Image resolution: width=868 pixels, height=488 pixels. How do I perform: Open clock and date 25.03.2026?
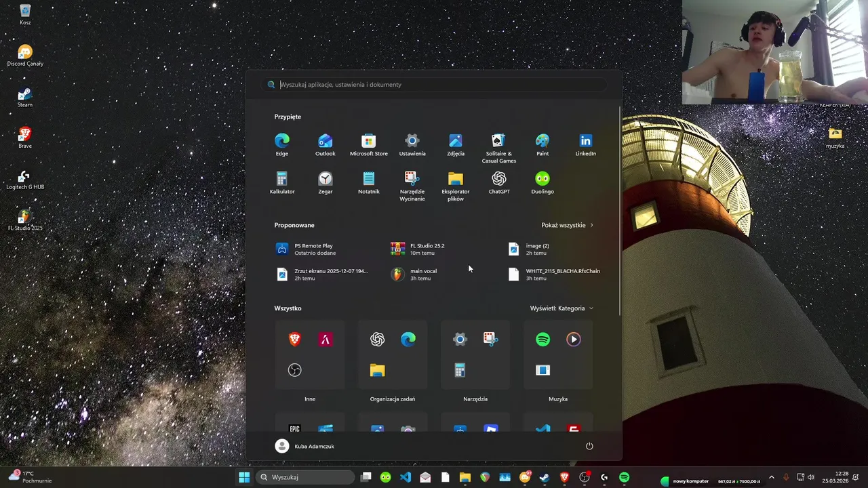[835, 477]
